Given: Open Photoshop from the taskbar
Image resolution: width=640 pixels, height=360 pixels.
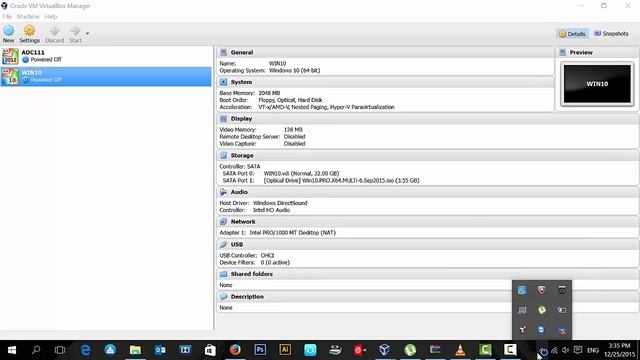Looking at the screenshot, I should [x=260, y=350].
